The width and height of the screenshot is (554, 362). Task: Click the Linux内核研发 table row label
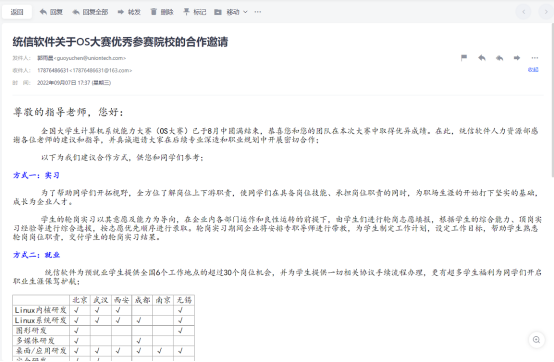pyautogui.click(x=41, y=310)
